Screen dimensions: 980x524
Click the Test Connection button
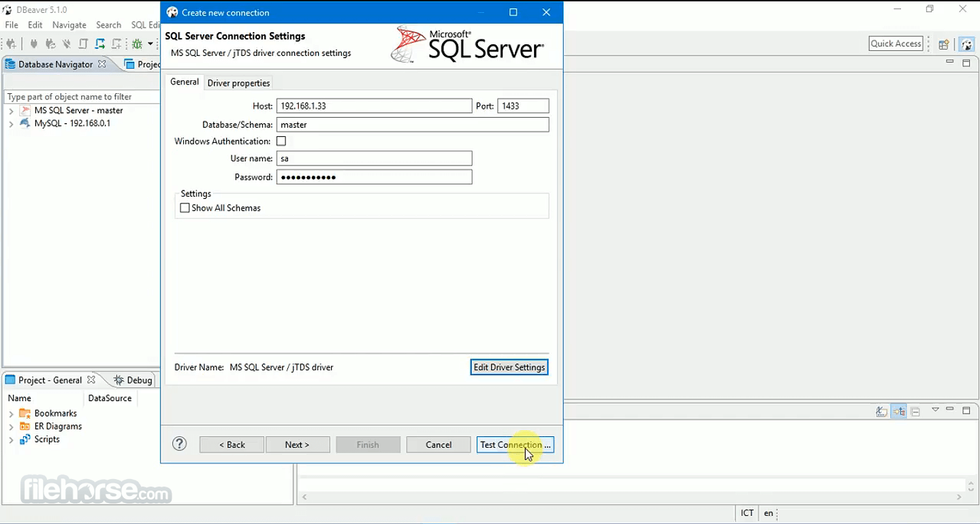(x=516, y=444)
